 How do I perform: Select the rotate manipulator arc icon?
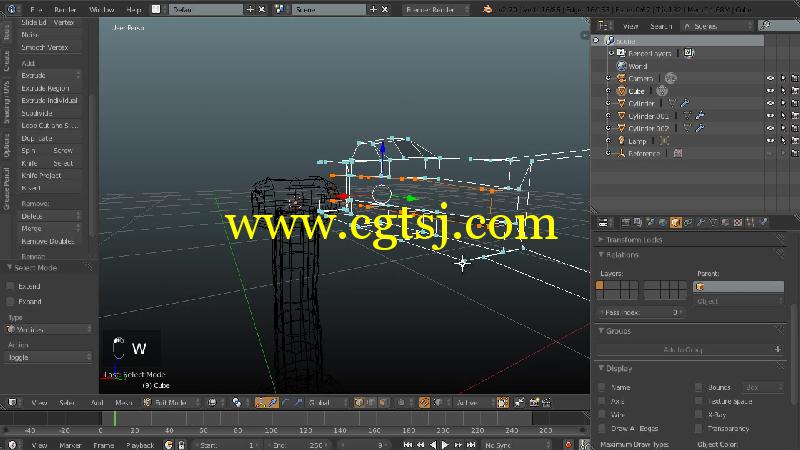(x=285, y=403)
